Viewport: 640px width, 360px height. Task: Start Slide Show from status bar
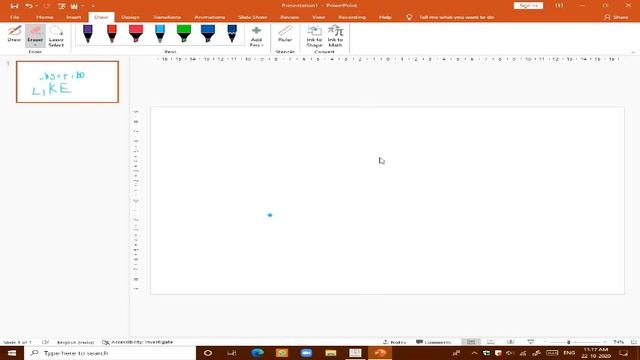pyautogui.click(x=531, y=342)
